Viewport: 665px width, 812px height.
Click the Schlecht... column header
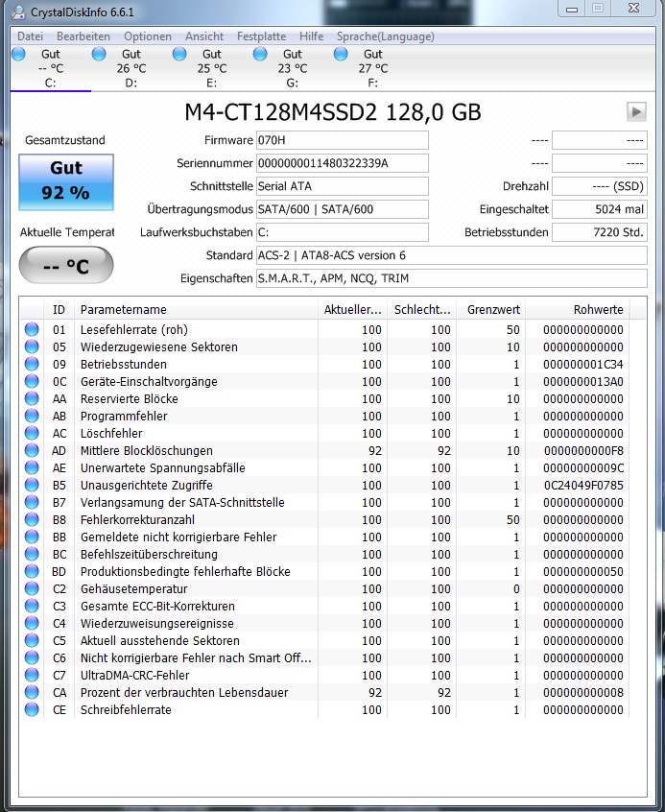tap(422, 310)
